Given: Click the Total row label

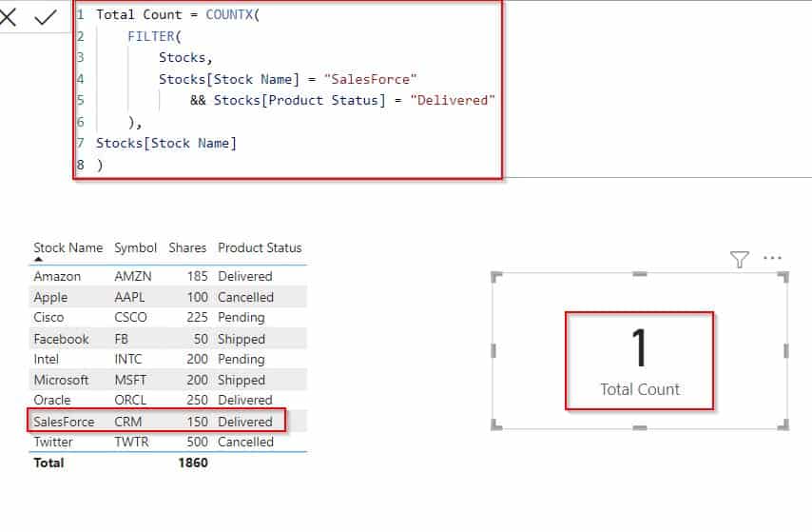Looking at the screenshot, I should [x=48, y=463].
